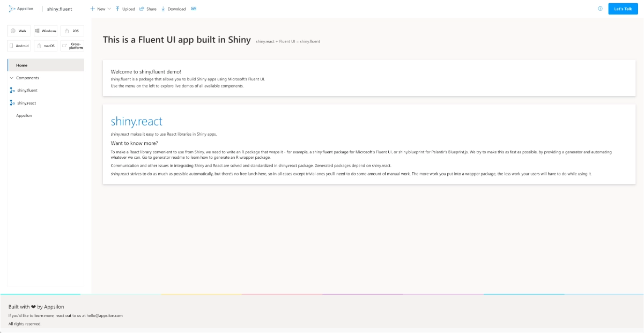Click the shiny.fluent node graph icon
Viewport: 644px width, 333px height.
(x=11, y=90)
